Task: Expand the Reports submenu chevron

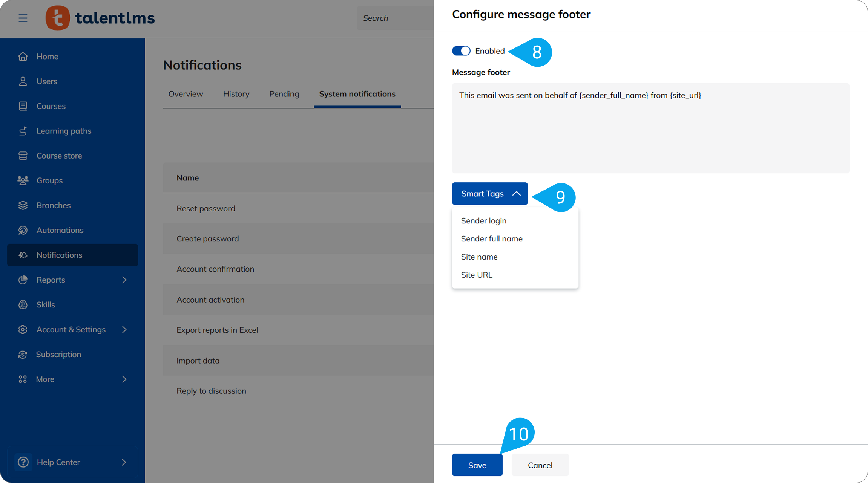Action: pos(124,280)
